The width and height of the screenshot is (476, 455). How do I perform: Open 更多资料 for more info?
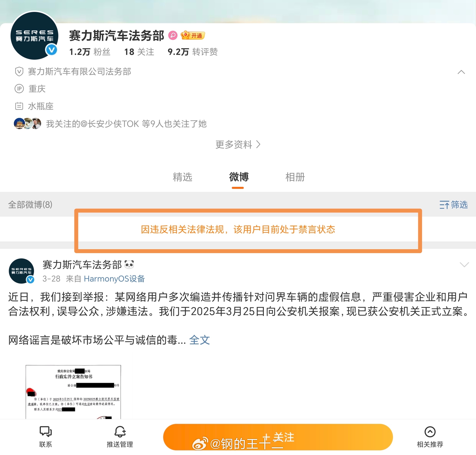(238, 144)
